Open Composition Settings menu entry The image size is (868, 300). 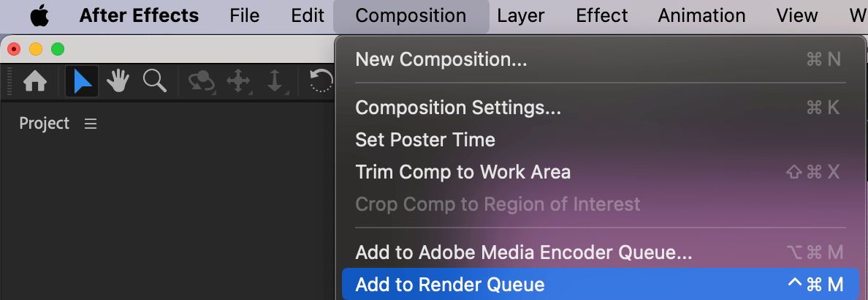click(458, 108)
